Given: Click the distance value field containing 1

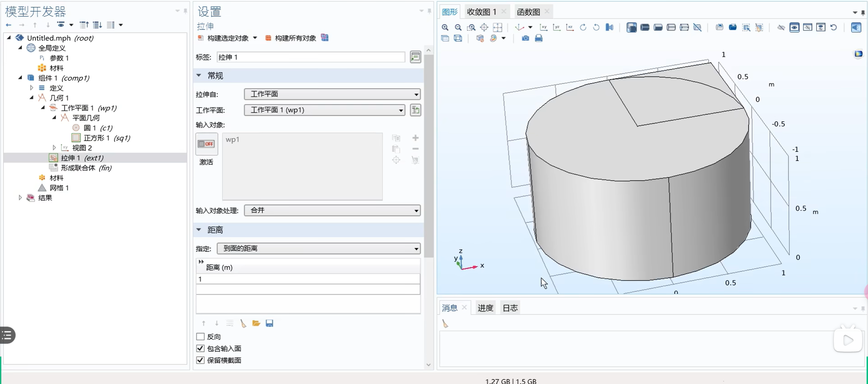Looking at the screenshot, I should coord(308,279).
